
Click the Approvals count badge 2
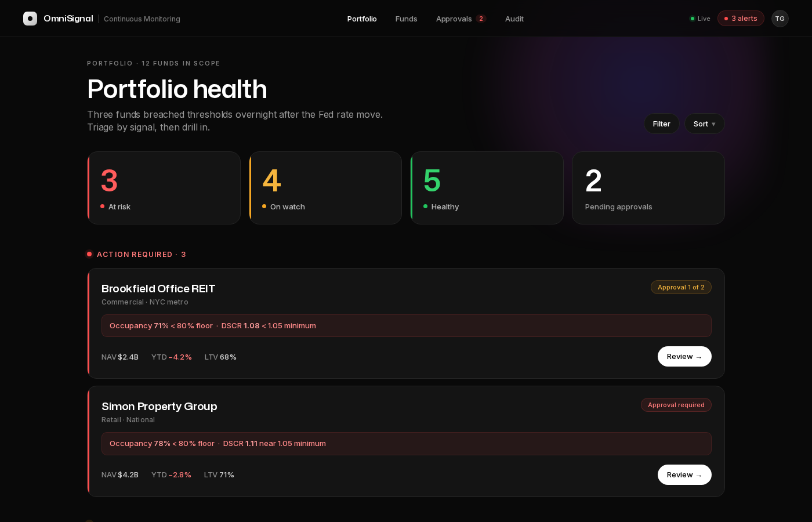[481, 19]
